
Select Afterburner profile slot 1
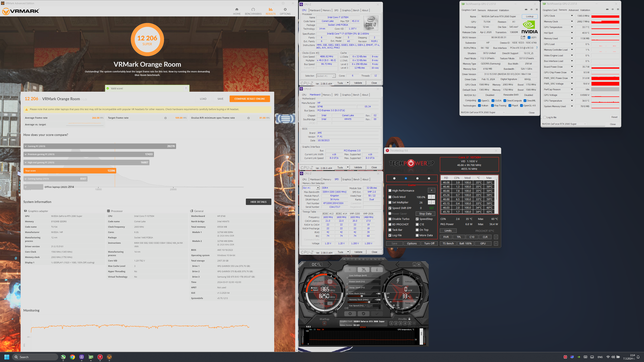[x=391, y=323]
